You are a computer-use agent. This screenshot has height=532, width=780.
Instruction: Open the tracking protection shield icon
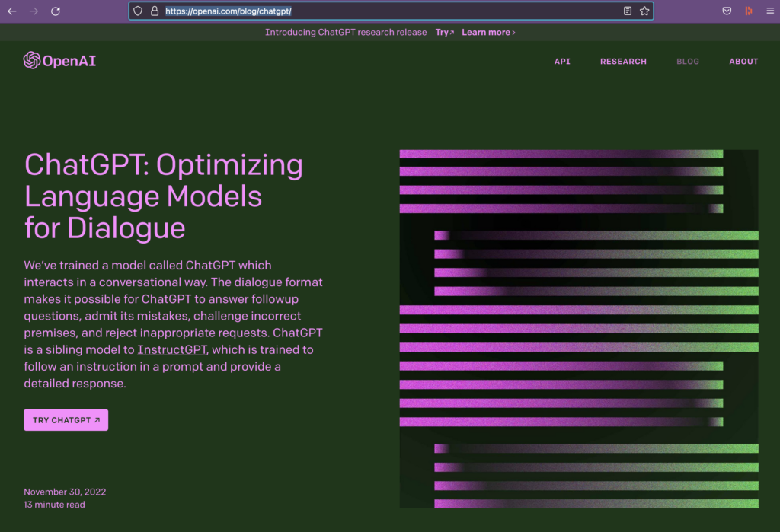(138, 11)
